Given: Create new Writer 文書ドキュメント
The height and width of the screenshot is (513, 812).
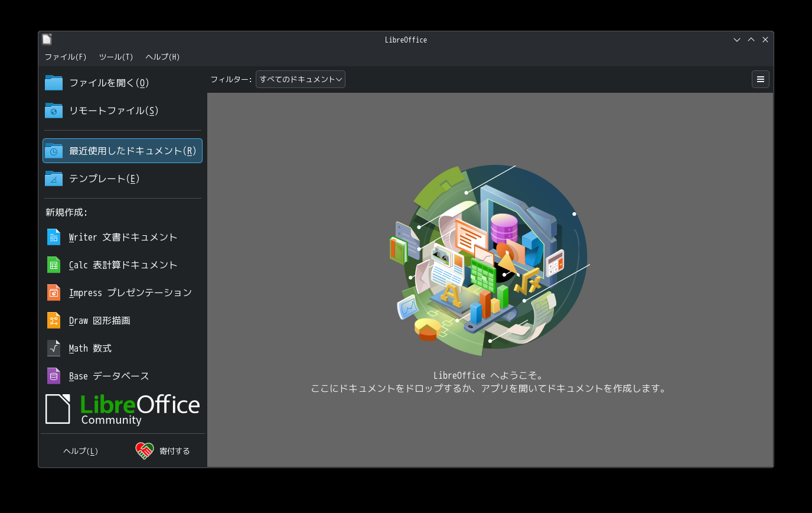Looking at the screenshot, I should coord(123,237).
